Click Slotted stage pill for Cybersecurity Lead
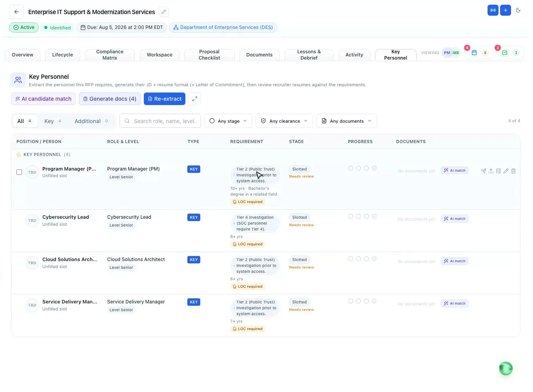This screenshot has height=392, width=533. point(299,218)
